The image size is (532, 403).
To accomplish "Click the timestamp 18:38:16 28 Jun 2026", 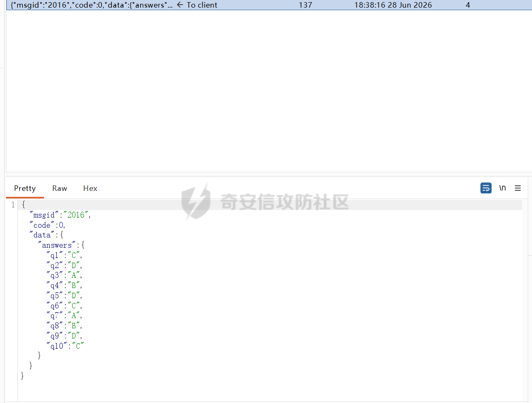I will coord(393,5).
